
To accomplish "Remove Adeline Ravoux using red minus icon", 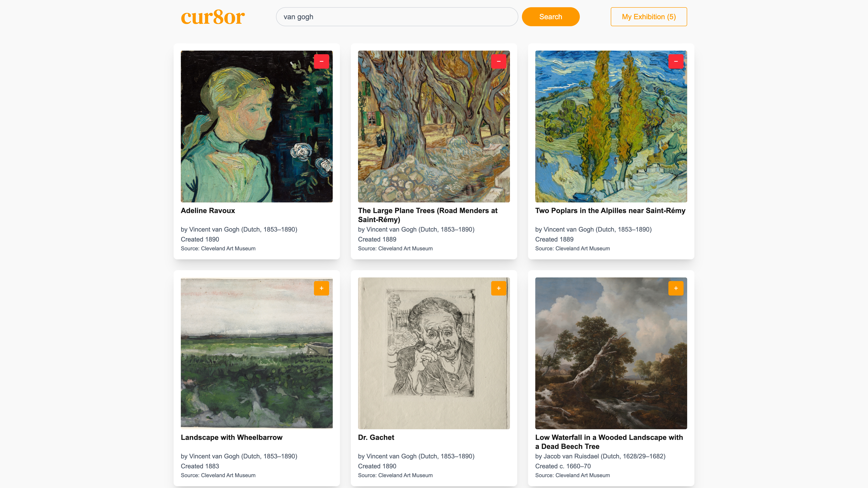I will coord(321,61).
